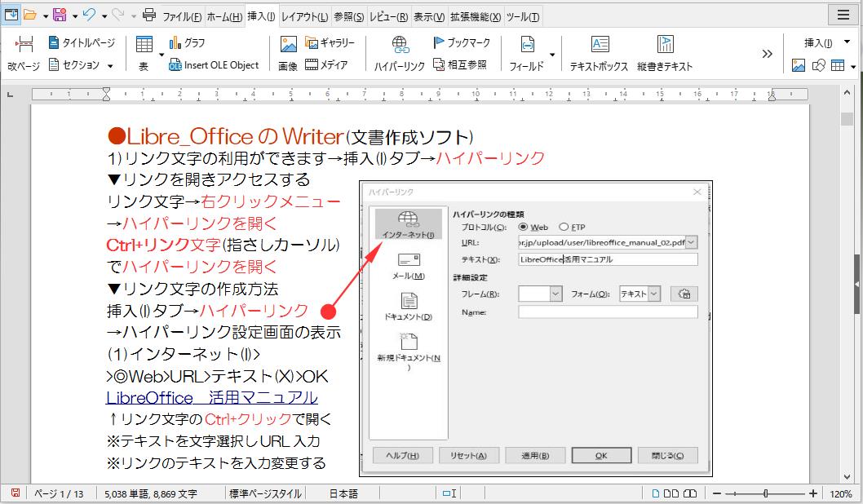Click the zoom slider handle in status bar

766,493
